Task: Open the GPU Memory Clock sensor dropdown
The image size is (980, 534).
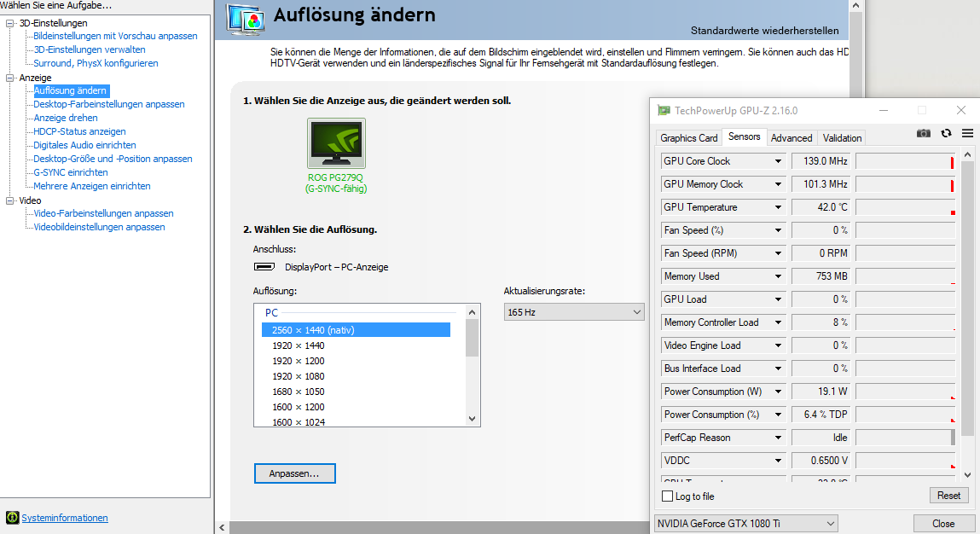Action: coord(778,184)
